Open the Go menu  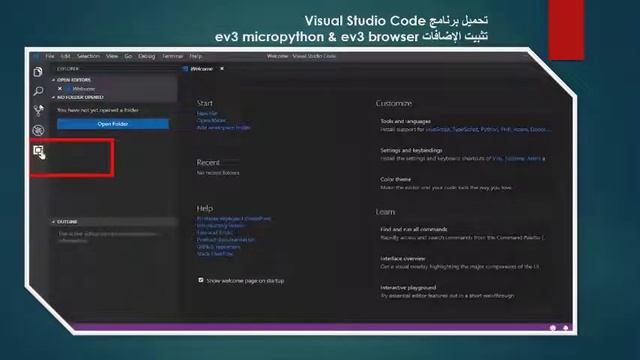[x=128, y=56]
